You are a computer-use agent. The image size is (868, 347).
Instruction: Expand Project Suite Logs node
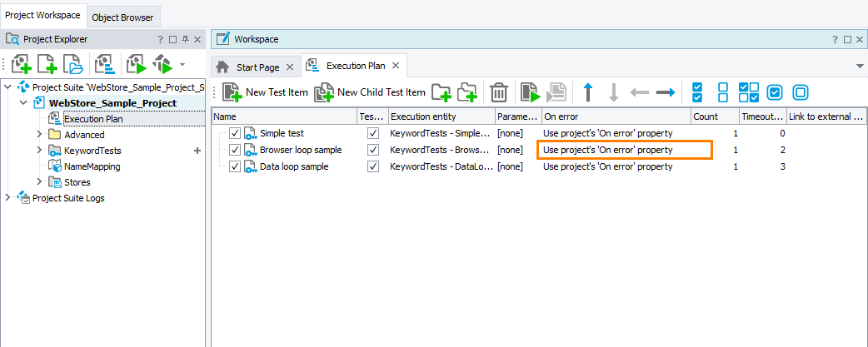(x=8, y=198)
